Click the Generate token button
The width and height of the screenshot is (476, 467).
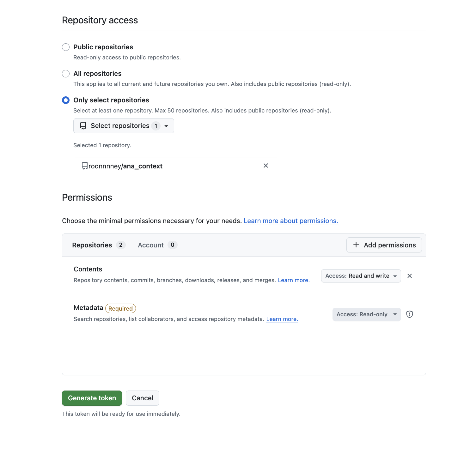click(x=92, y=398)
